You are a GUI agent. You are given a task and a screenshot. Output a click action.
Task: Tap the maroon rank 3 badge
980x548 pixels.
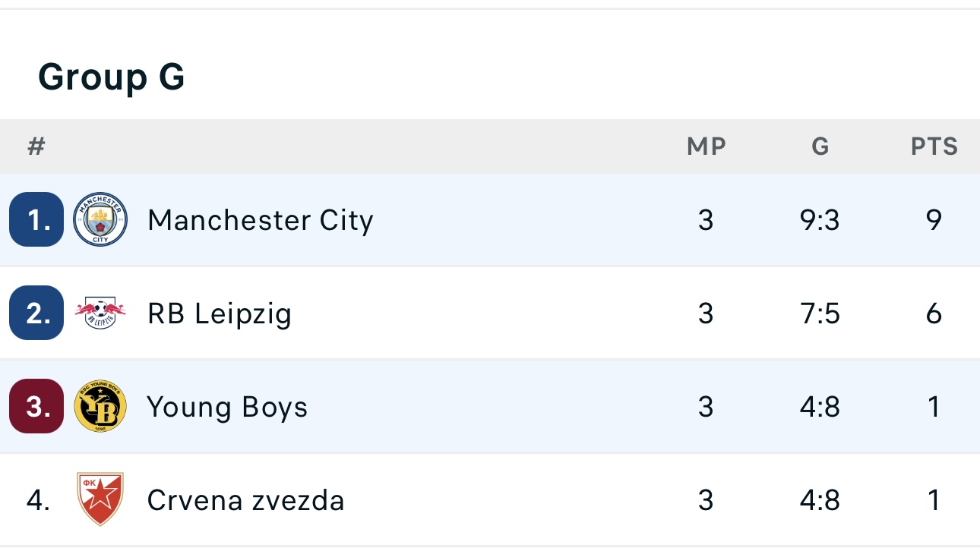click(x=36, y=406)
